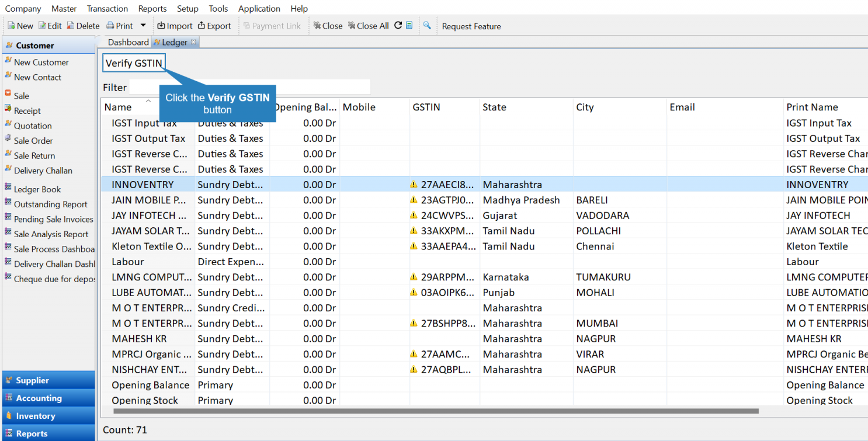Open the Cheque due for deposit link

pos(54,279)
